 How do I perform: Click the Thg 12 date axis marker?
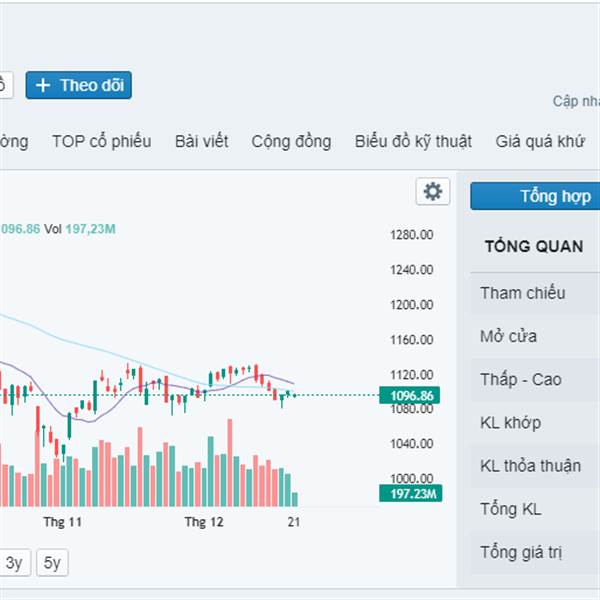(x=205, y=522)
